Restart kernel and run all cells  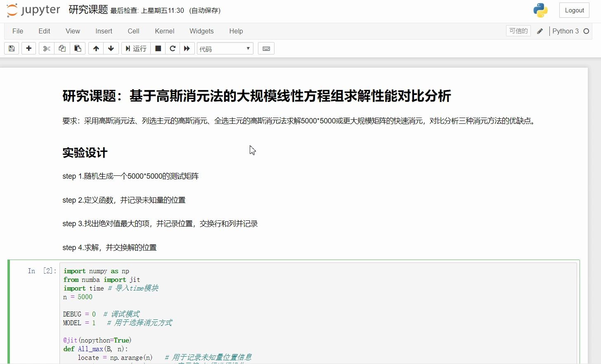[187, 48]
